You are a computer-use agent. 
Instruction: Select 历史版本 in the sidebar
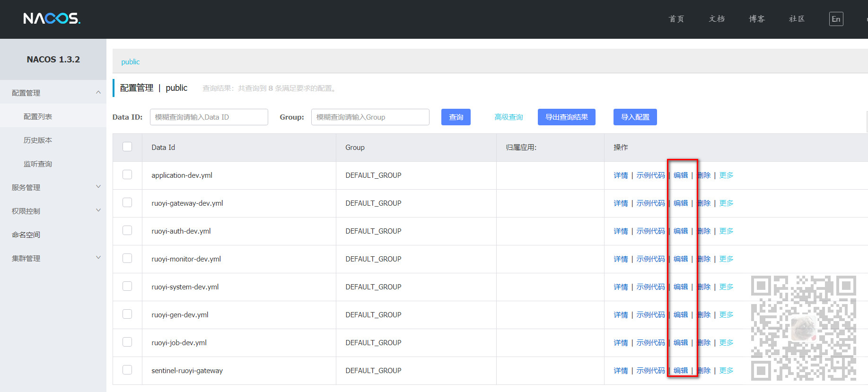[53, 140]
